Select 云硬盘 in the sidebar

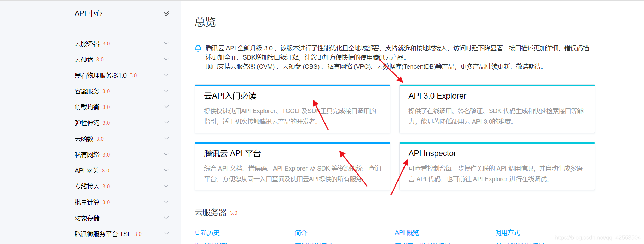point(84,60)
